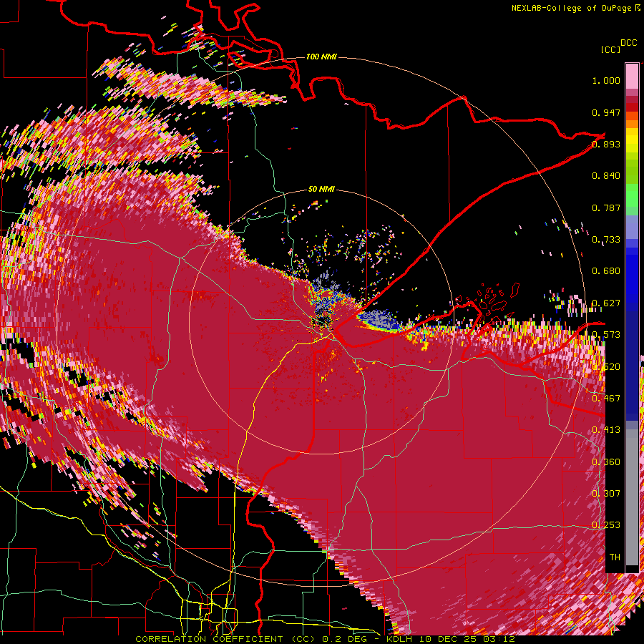Select the 0.893 legend value

(x=606, y=144)
